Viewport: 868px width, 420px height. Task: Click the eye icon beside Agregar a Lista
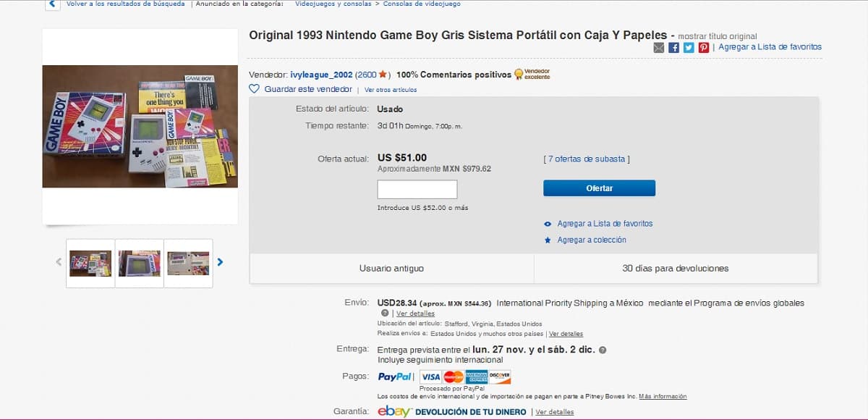(548, 224)
